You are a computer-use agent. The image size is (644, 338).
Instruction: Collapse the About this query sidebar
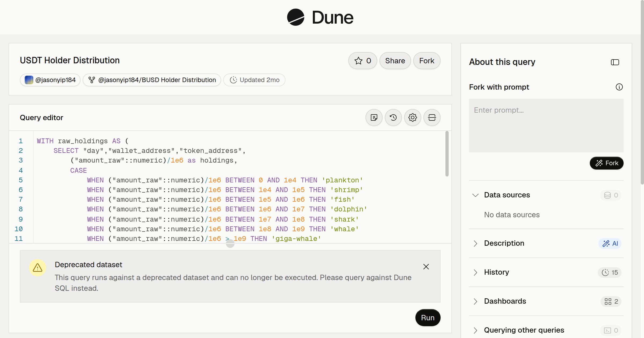pyautogui.click(x=615, y=62)
